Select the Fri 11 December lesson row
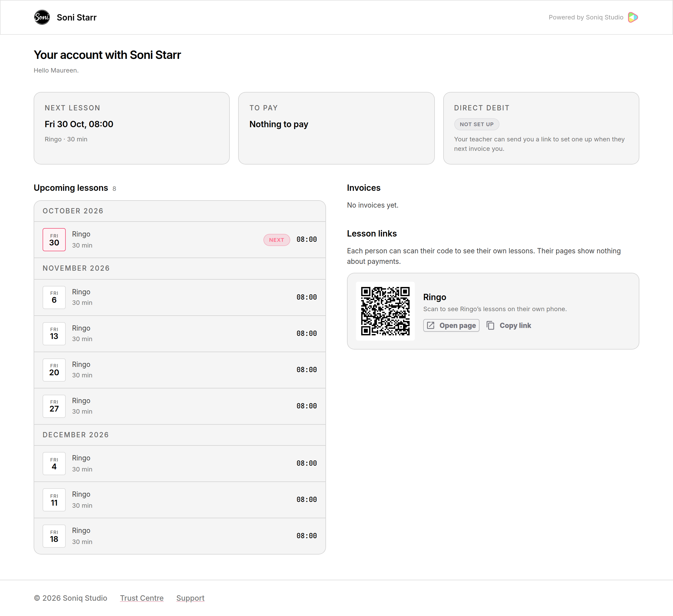The height and width of the screenshot is (616, 673). click(180, 500)
